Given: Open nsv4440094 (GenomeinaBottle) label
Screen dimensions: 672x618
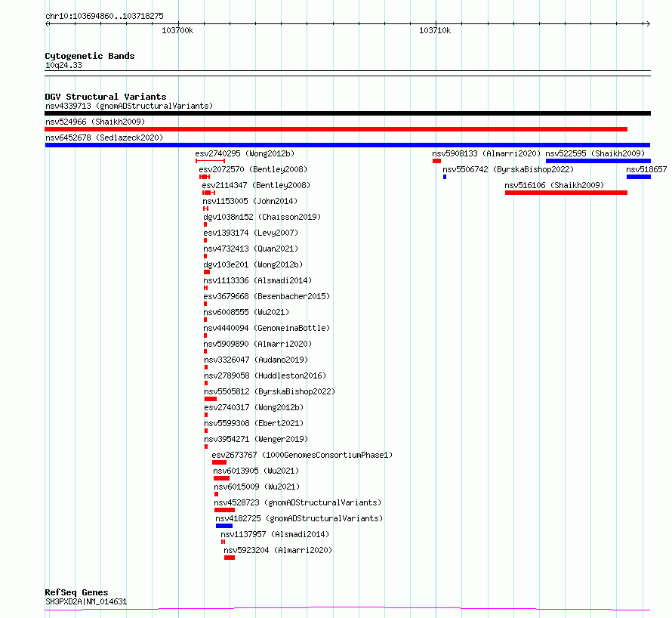Looking at the screenshot, I should [x=267, y=328].
